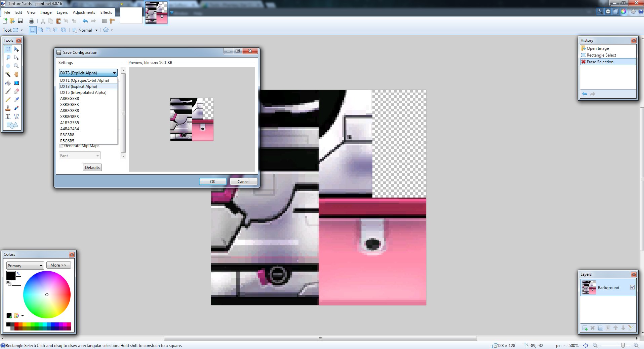Open the Layers menu
Viewport: 644px width, 349px height.
62,12
